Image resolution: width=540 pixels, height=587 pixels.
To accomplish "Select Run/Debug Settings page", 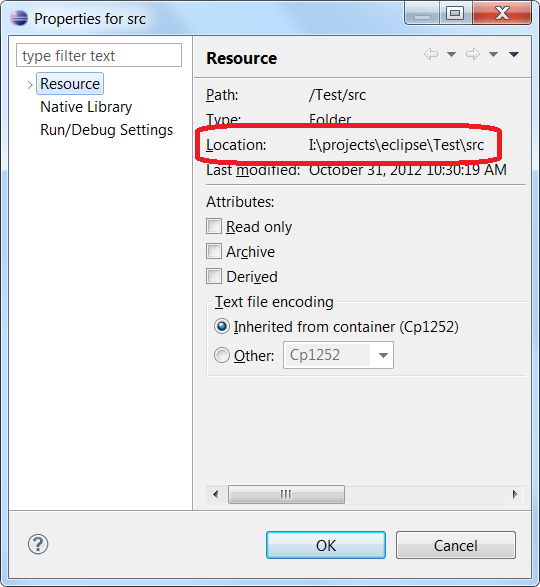I will pyautogui.click(x=106, y=130).
